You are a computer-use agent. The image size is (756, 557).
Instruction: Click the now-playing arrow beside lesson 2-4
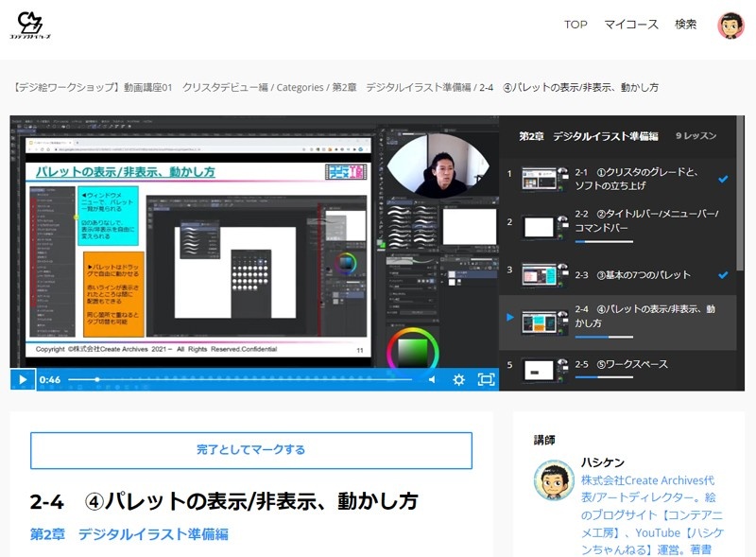pos(510,317)
